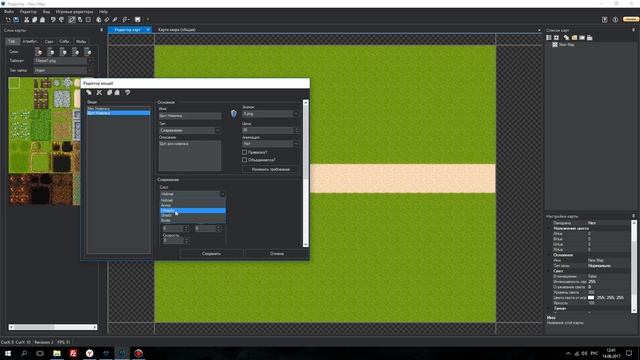Select the Pen drawing tool in toolbar
640x360 pixels.
pyautogui.click(x=72, y=20)
